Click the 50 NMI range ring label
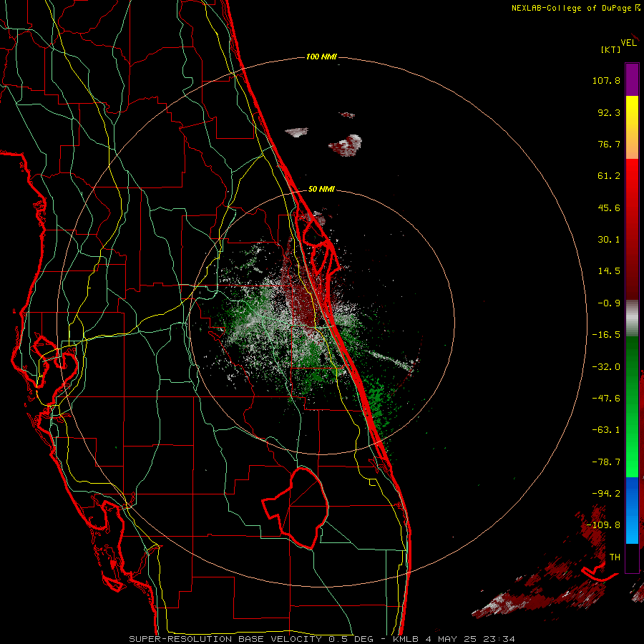 coord(321,190)
